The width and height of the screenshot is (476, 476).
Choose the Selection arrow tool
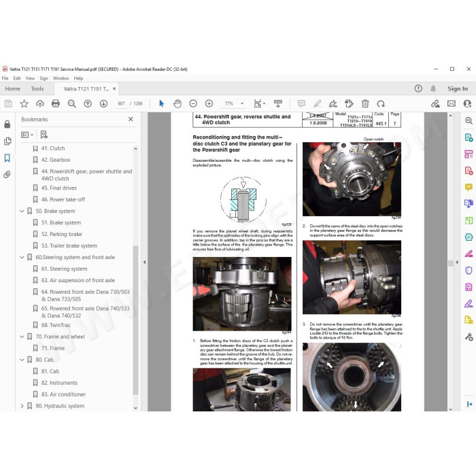coord(162,104)
